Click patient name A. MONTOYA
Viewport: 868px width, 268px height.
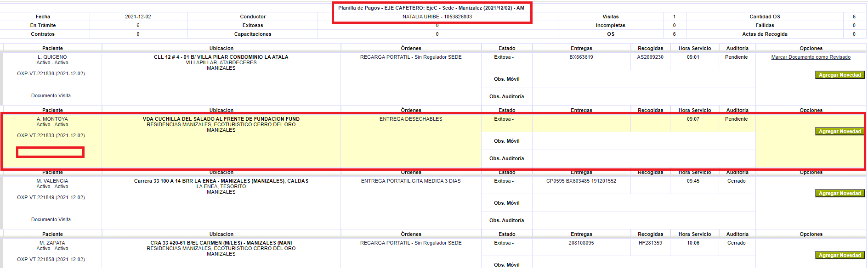coord(52,119)
